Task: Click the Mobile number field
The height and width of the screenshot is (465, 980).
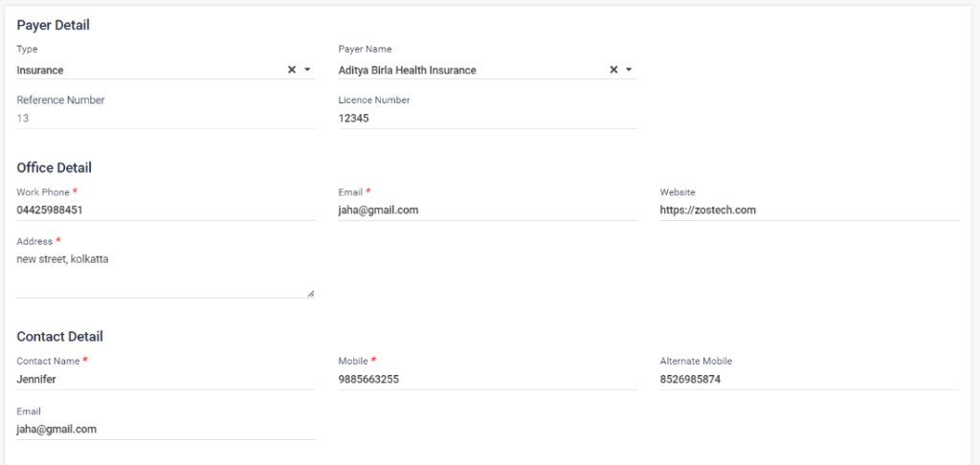Action: click(x=486, y=379)
